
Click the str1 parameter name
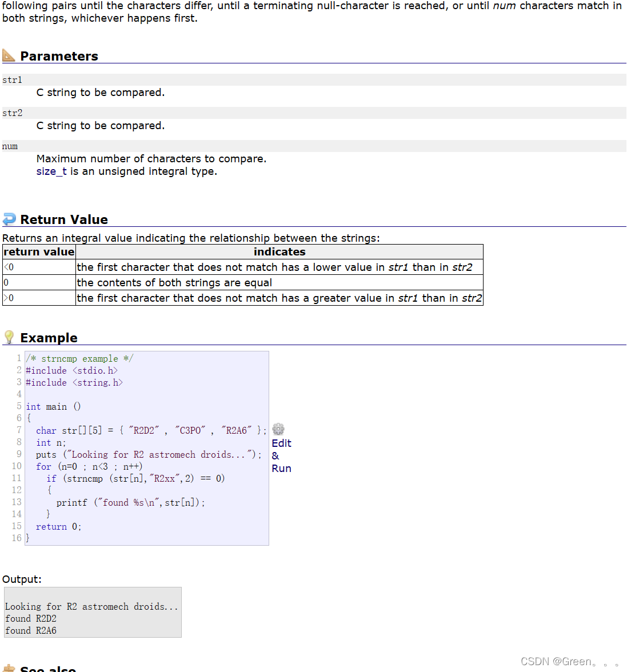click(12, 80)
